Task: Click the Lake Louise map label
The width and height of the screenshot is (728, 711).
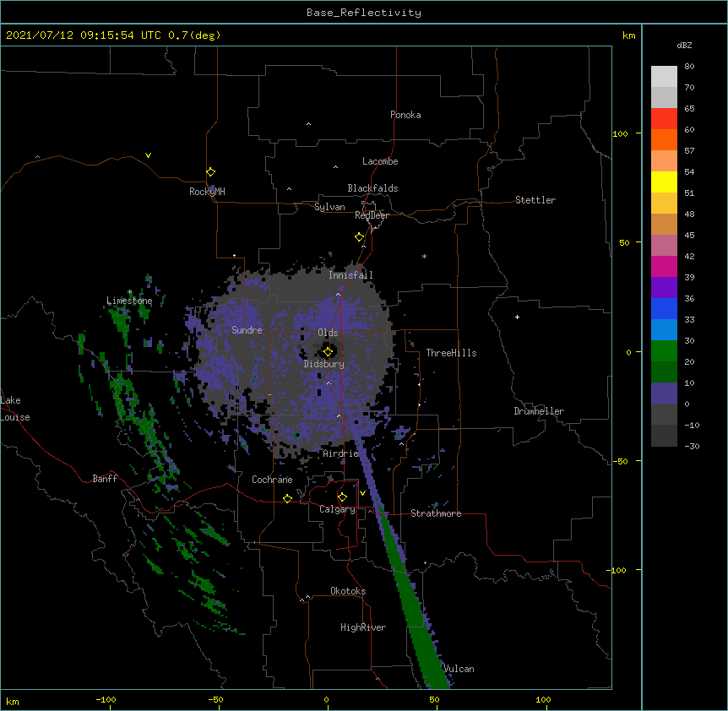Action: tap(15, 409)
